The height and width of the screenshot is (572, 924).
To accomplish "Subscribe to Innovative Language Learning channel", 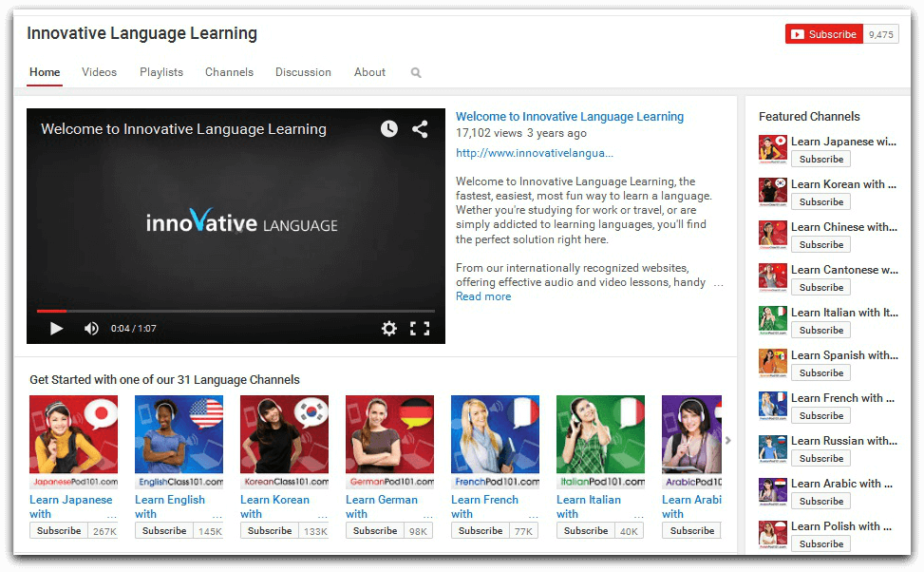I will pyautogui.click(x=824, y=34).
